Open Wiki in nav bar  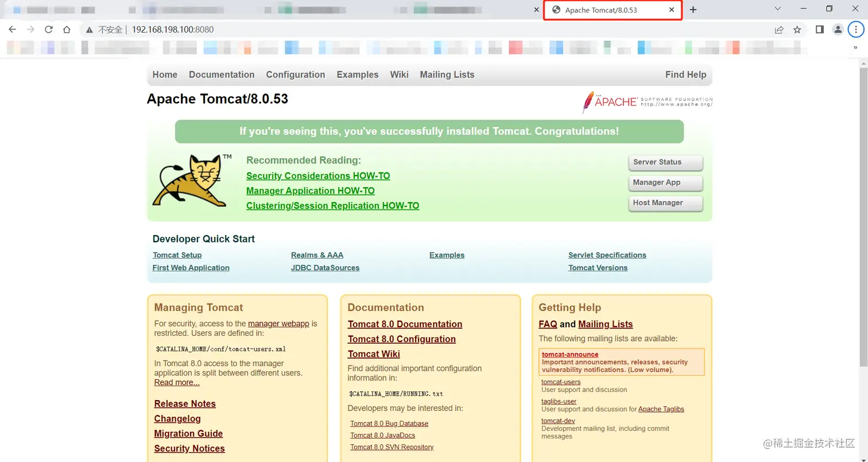point(399,75)
